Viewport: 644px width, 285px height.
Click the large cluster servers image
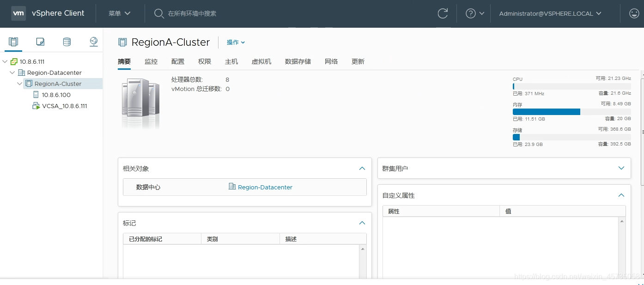coord(141,103)
